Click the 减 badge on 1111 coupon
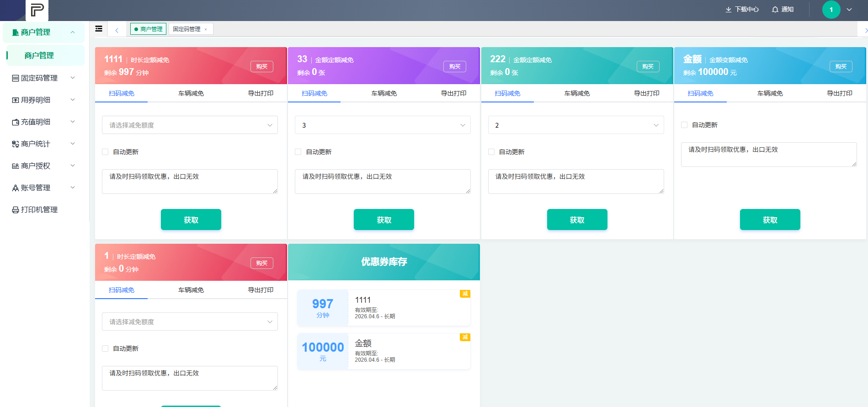868x407 pixels. (x=465, y=294)
